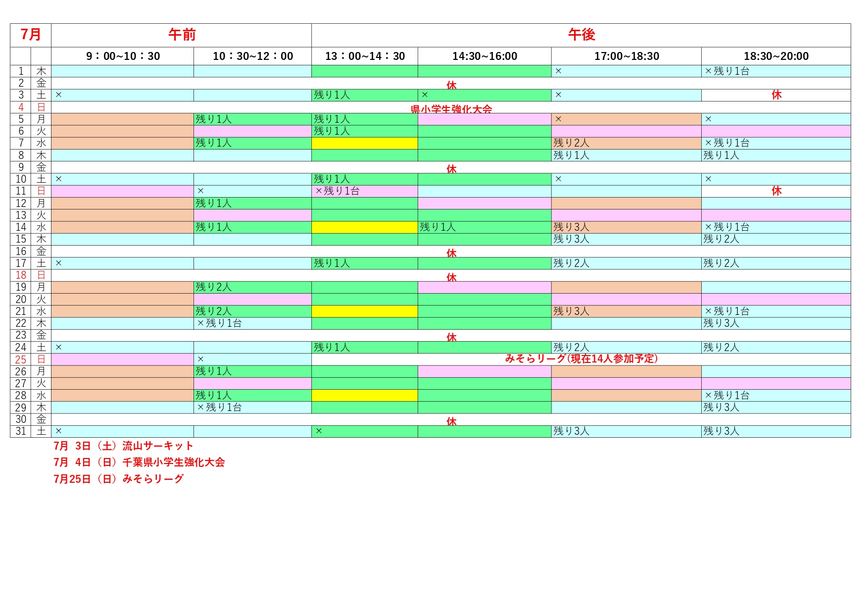Click the 9:00~10:30 time column header
This screenshot has width=868, height=614.
pos(123,56)
